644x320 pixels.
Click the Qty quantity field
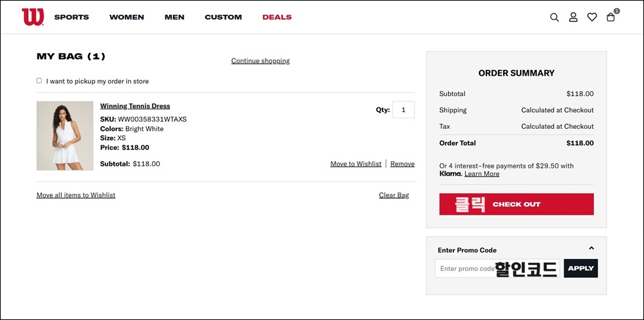point(404,109)
